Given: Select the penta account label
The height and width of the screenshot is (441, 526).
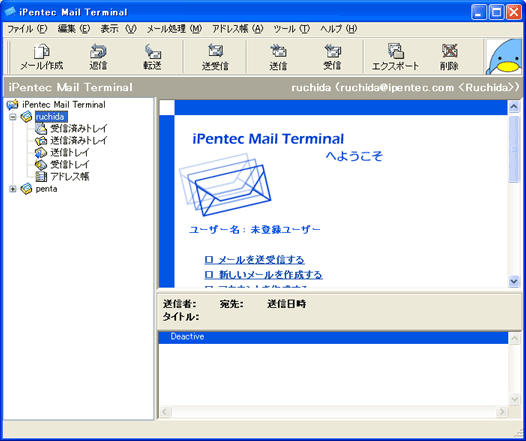Looking at the screenshot, I should click(46, 189).
